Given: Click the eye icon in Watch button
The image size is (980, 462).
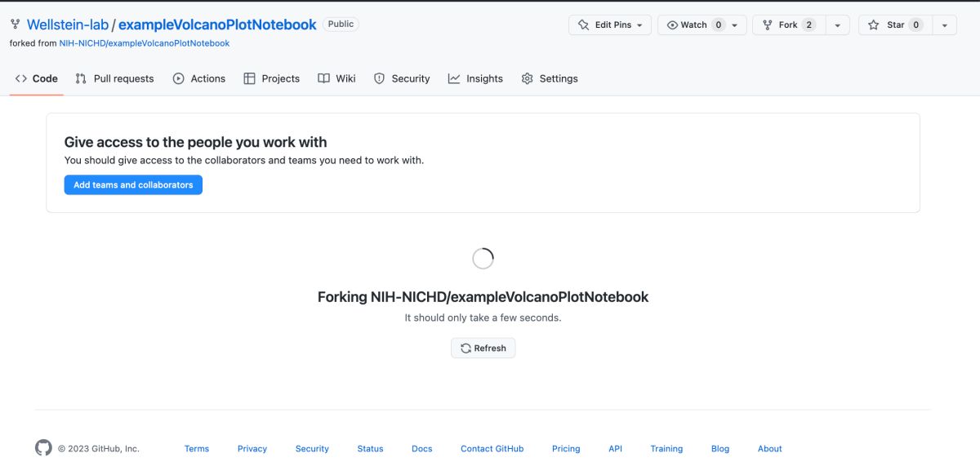Looking at the screenshot, I should click(x=673, y=25).
